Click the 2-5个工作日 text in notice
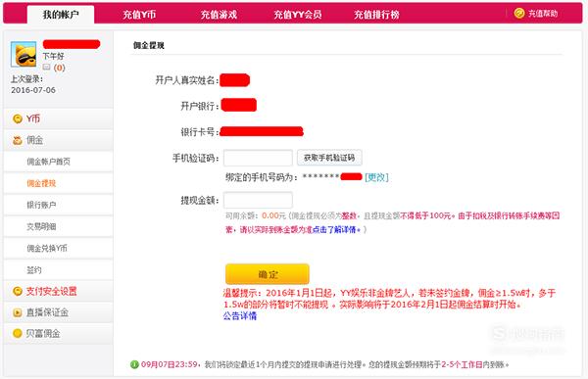 pyautogui.click(x=462, y=364)
